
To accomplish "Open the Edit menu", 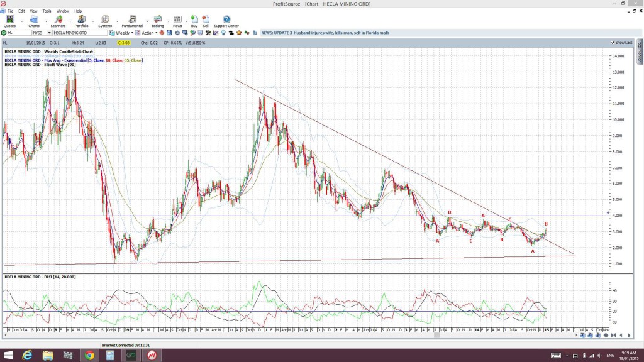I will (x=21, y=11).
